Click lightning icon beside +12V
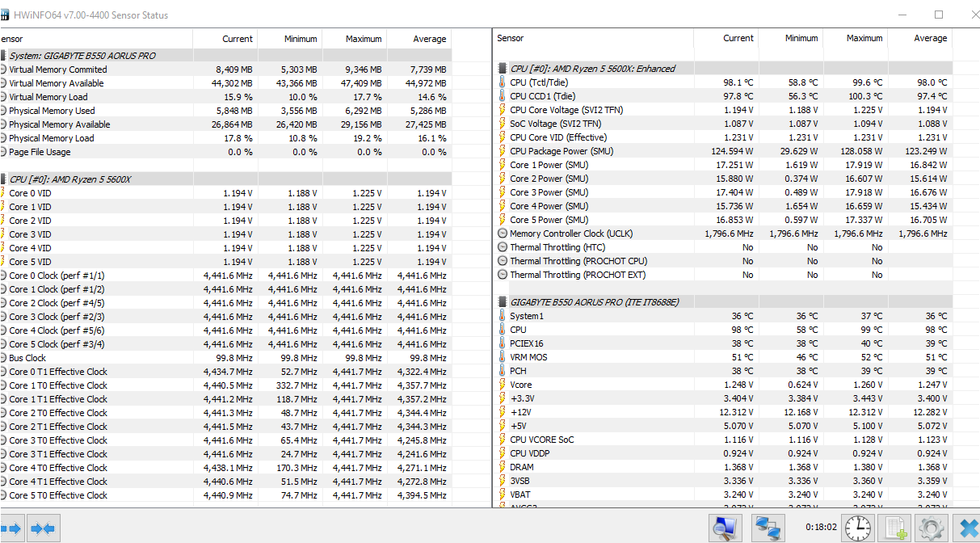980x543 pixels. [x=503, y=412]
